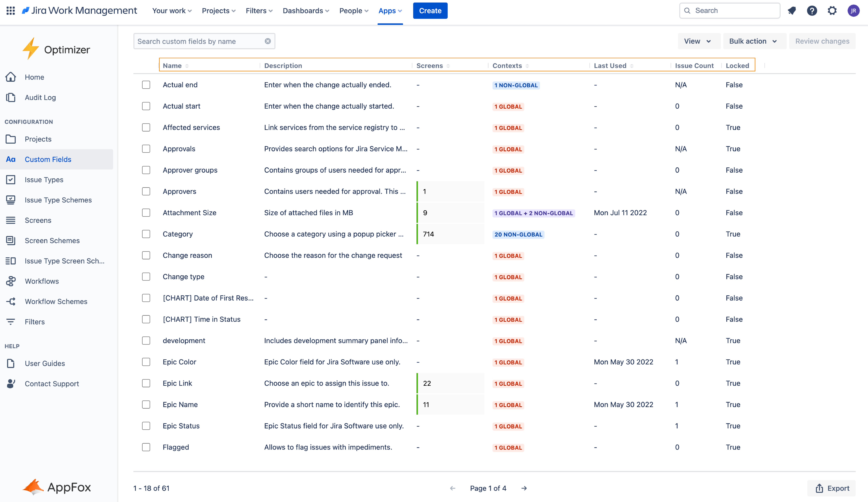Select the Attachment Size checkbox

point(146,213)
